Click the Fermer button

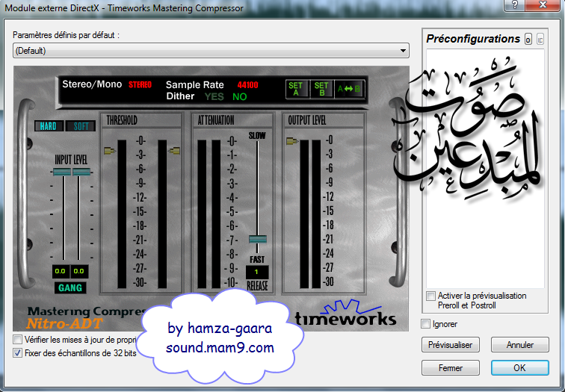[x=451, y=368]
